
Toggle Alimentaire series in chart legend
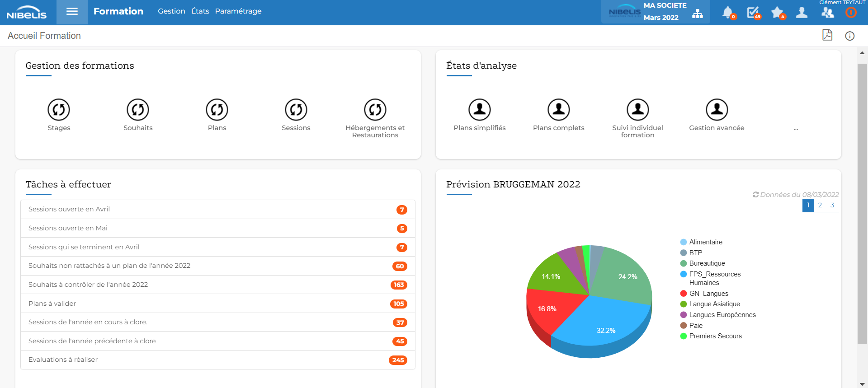(705, 242)
